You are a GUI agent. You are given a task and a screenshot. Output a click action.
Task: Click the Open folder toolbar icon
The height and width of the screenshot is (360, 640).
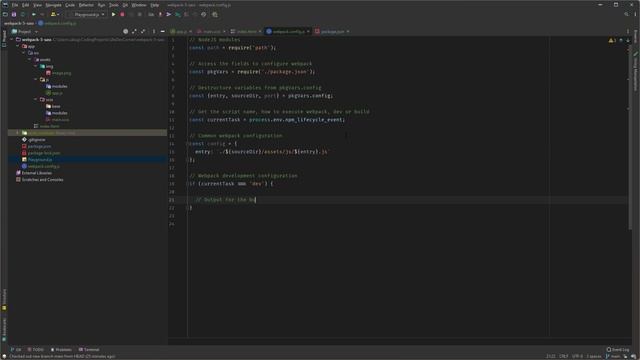pos(5,14)
